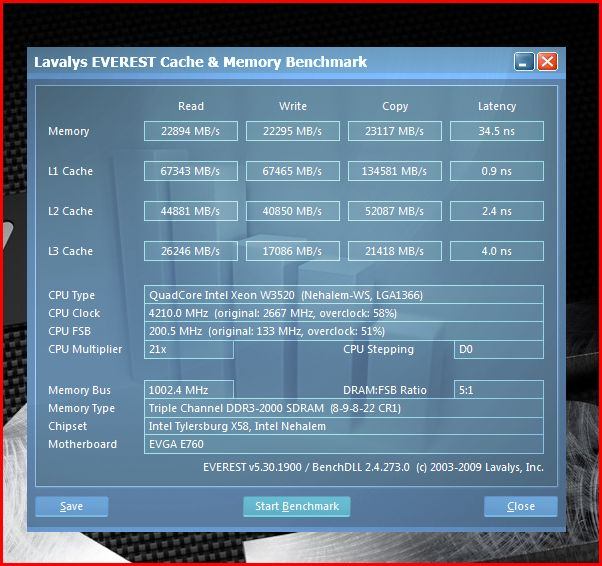Select L3 Cache Copy value 21418 MB/s
Screen dimensions: 602x566
click(x=395, y=251)
